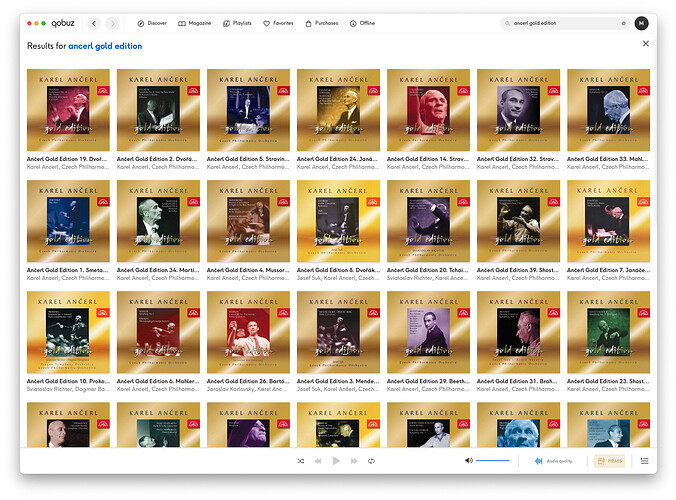Screen dimensions: 676x500
Task: Open the Purchases section
Action: 322,23
